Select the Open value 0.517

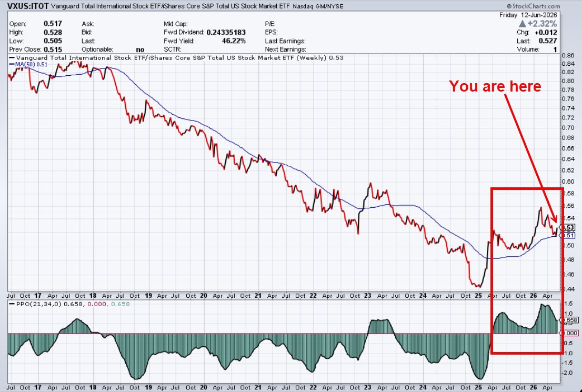click(x=53, y=24)
